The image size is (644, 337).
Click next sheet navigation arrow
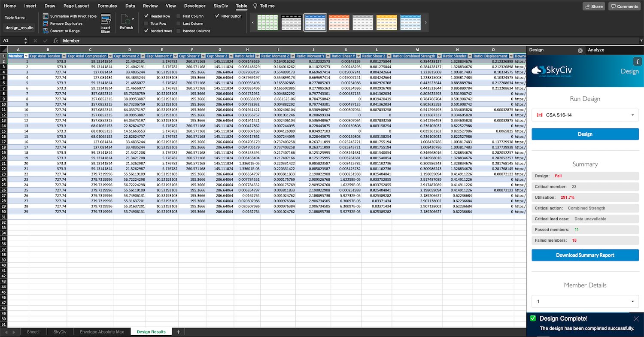14,332
